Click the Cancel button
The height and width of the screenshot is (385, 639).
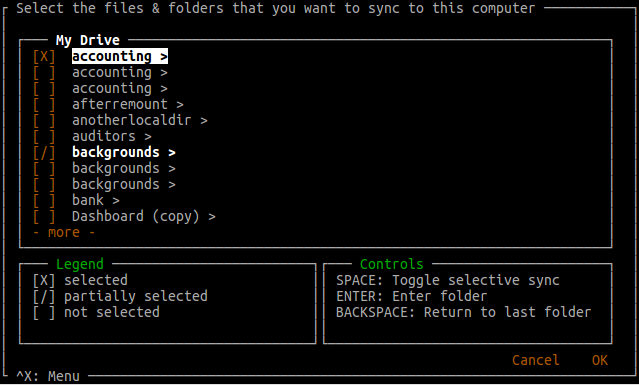click(x=535, y=360)
